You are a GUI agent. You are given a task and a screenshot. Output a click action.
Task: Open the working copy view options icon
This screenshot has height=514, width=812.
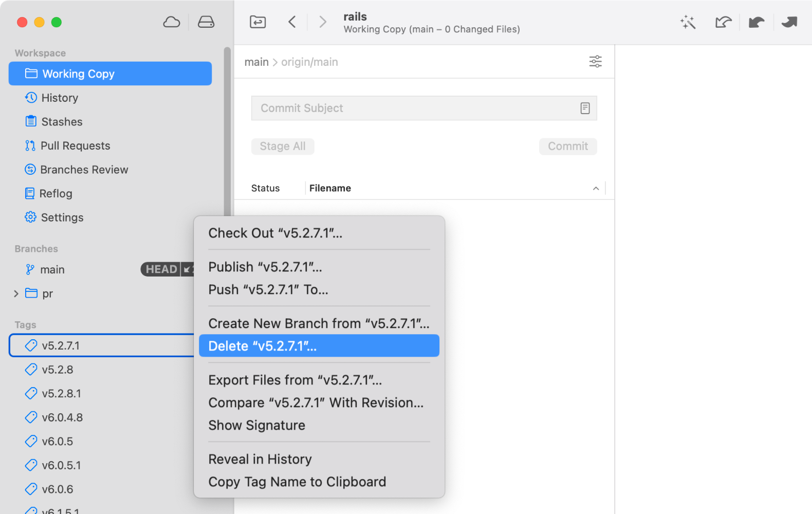(595, 62)
